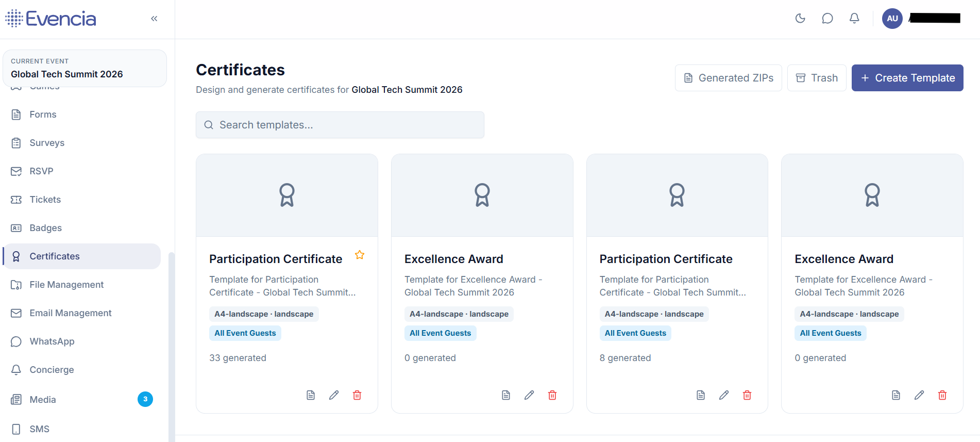The image size is (980, 442).
Task: Click Create Template button
Action: click(x=907, y=78)
